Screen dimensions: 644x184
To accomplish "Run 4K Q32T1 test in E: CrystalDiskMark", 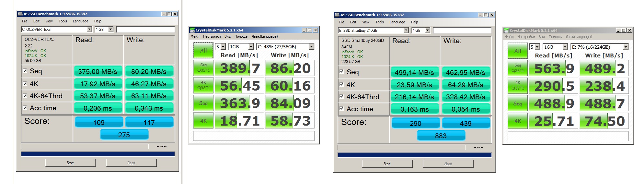I will [x=517, y=85].
